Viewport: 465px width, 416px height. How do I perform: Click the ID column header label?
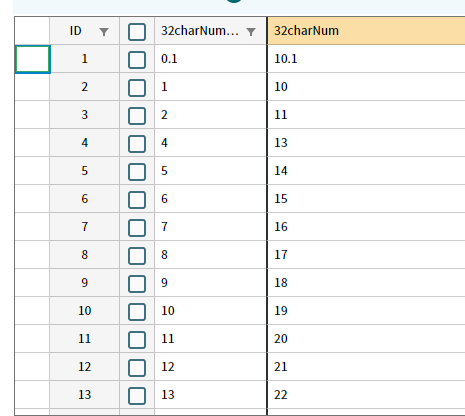tap(76, 31)
